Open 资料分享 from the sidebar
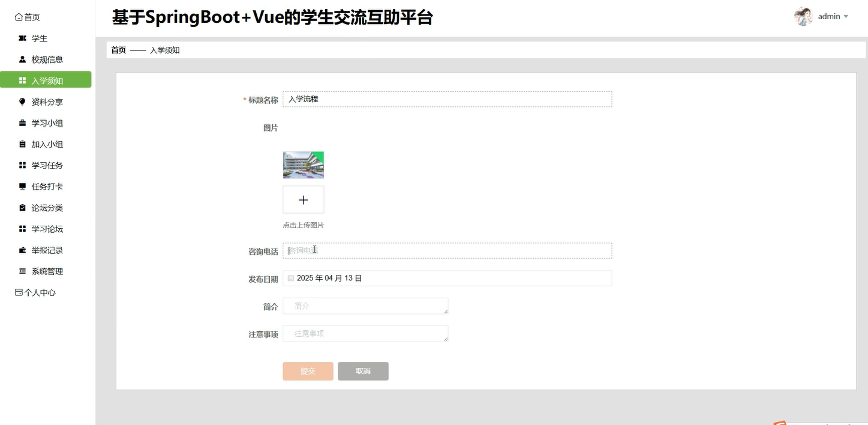The height and width of the screenshot is (425, 868). [x=47, y=102]
